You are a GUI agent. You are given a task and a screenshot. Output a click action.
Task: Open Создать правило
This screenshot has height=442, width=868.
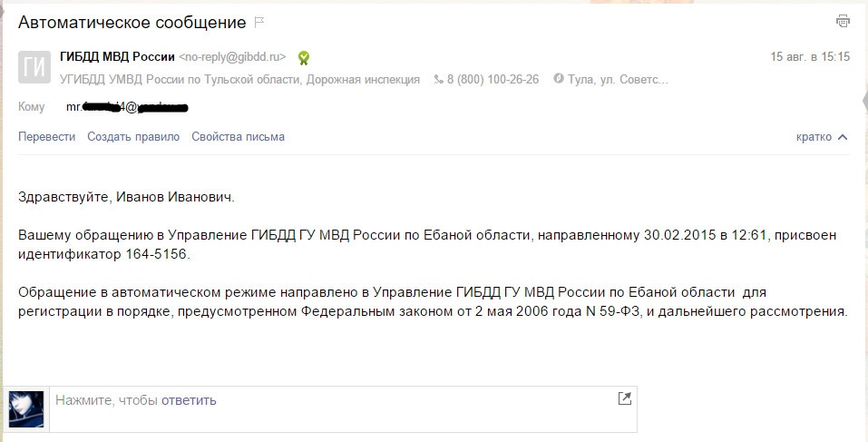pyautogui.click(x=133, y=137)
